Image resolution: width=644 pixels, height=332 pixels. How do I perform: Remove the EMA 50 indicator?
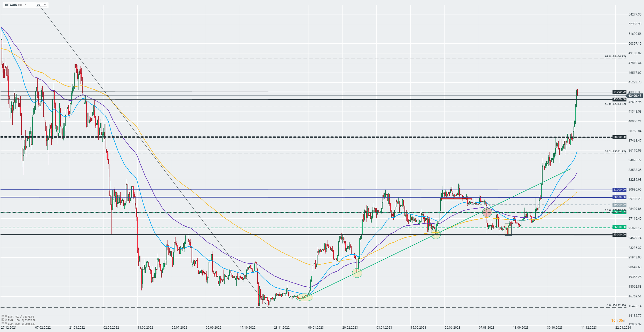6,316
